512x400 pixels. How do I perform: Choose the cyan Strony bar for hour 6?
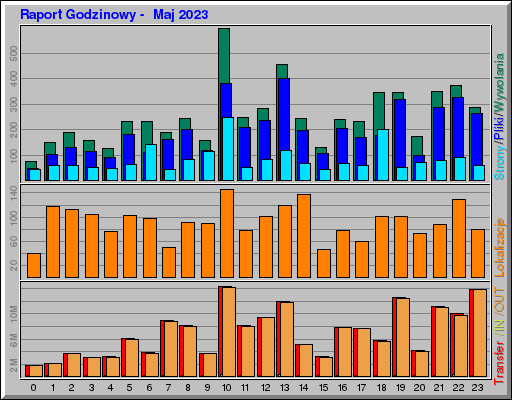click(151, 163)
